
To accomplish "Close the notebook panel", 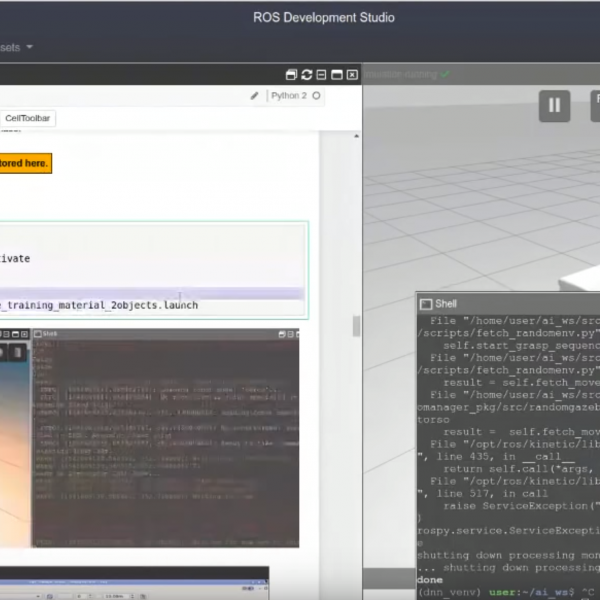I will point(352,75).
